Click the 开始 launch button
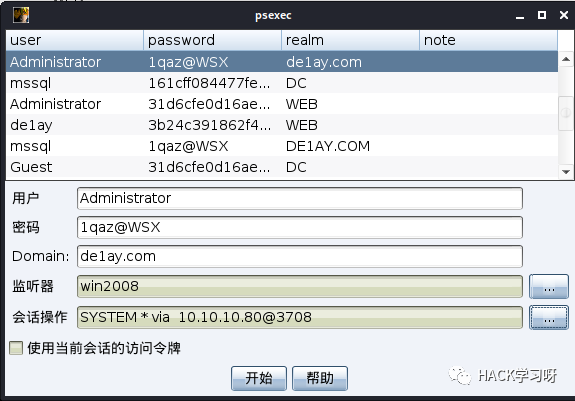 point(259,378)
